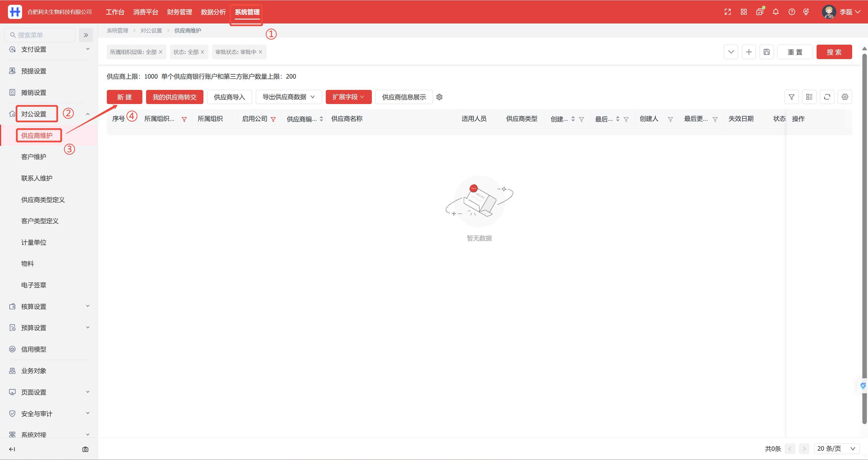Viewport: 868px width, 460px height.
Task: Remove the 审批状态: 审批中 filter tag
Action: pos(261,52)
